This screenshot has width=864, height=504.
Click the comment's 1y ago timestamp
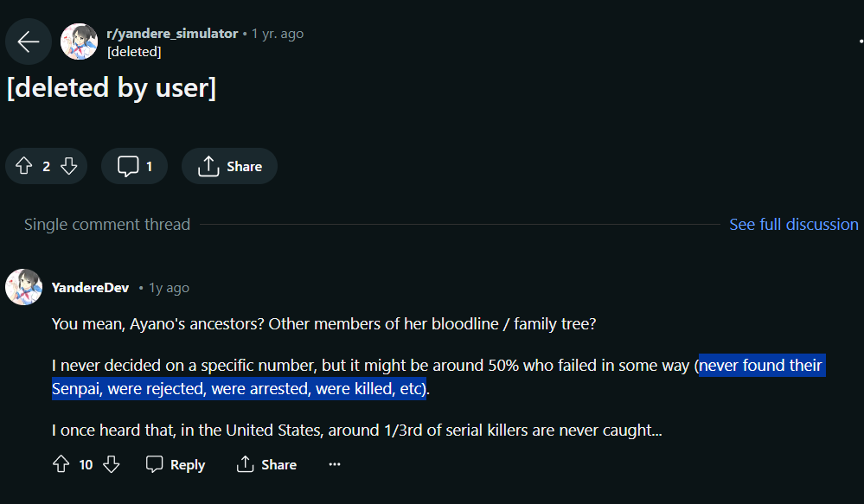click(x=169, y=288)
